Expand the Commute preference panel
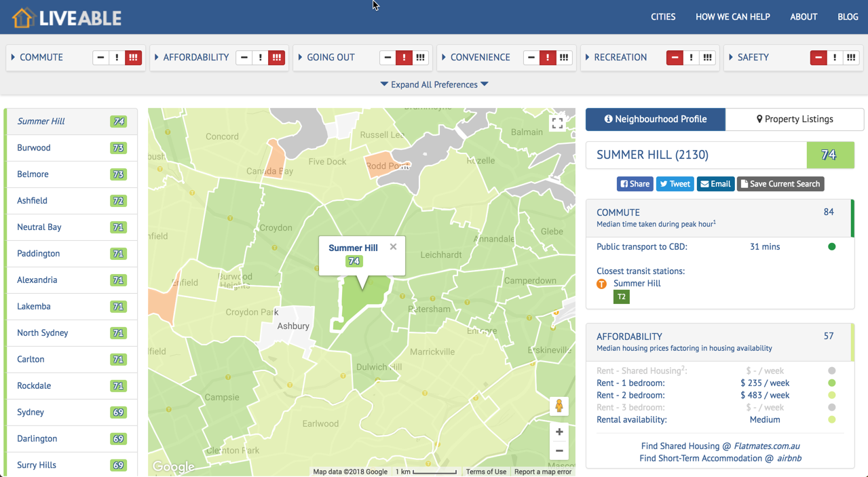The width and height of the screenshot is (868, 477). (37, 58)
